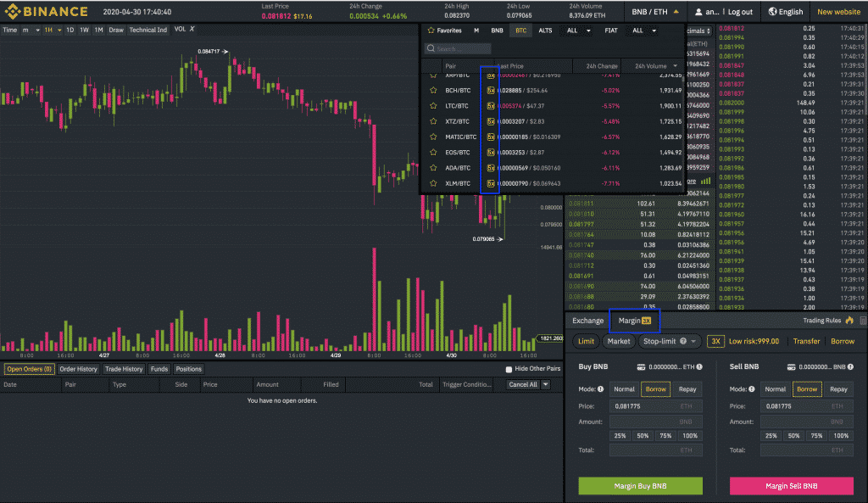Open the minute interval dropdown
This screenshot has height=503, width=868.
37,30
